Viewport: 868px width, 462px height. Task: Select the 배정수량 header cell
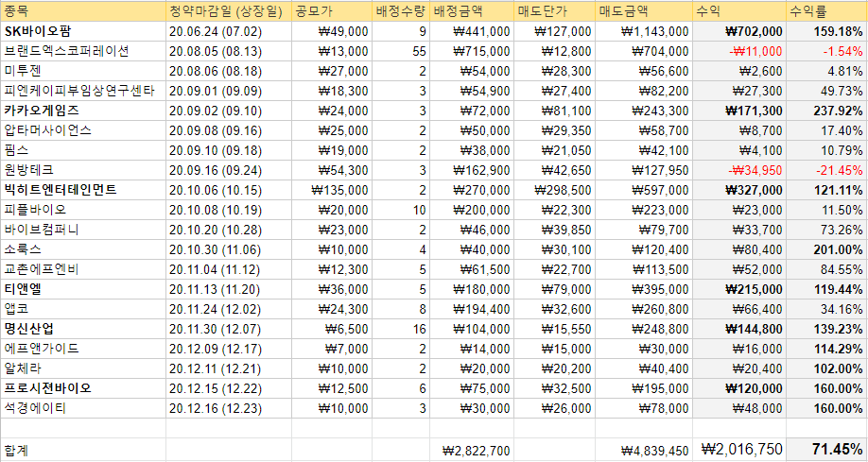(x=401, y=11)
